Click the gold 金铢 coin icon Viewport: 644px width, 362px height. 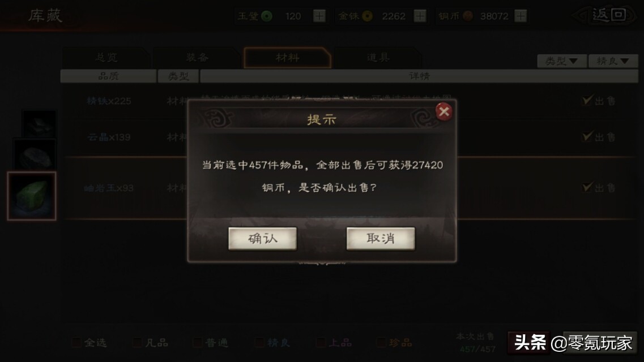(367, 16)
